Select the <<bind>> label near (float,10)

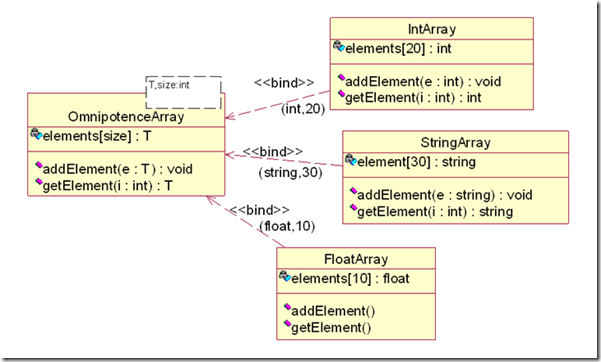coord(259,210)
